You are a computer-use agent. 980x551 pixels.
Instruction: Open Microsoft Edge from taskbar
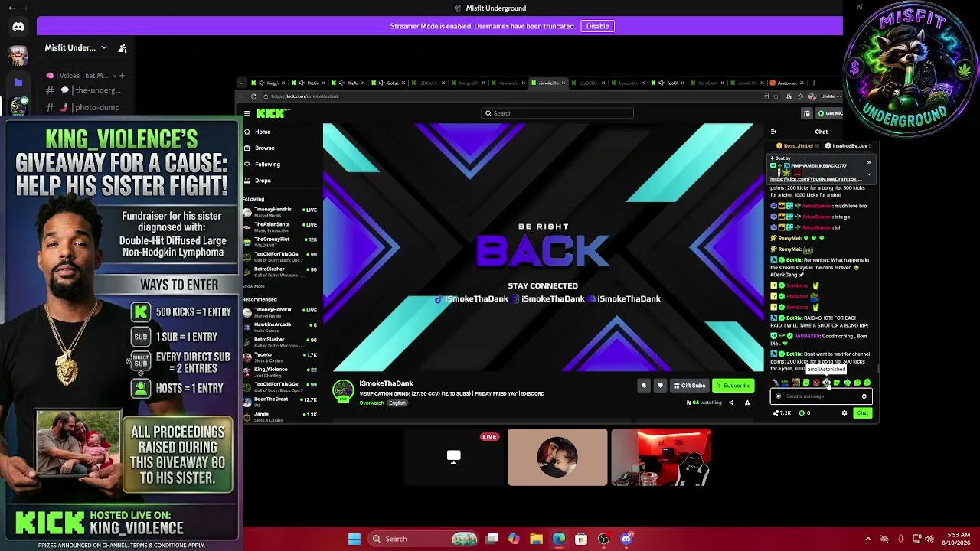[559, 539]
